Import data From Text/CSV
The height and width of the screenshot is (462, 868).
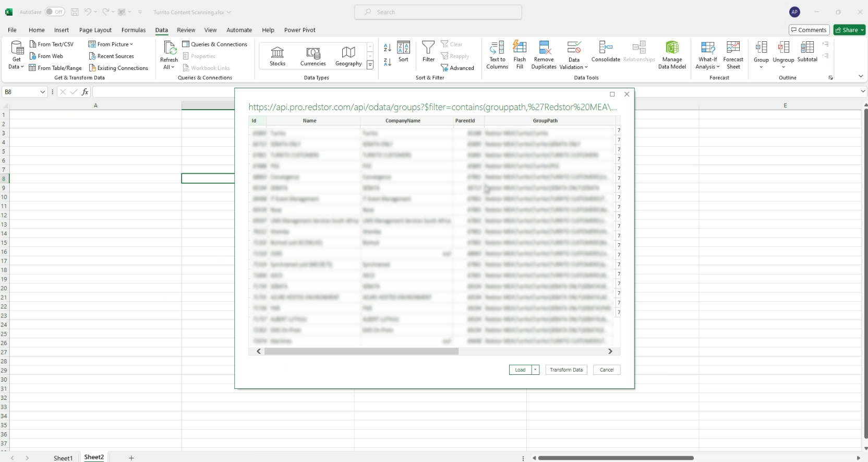pos(51,44)
